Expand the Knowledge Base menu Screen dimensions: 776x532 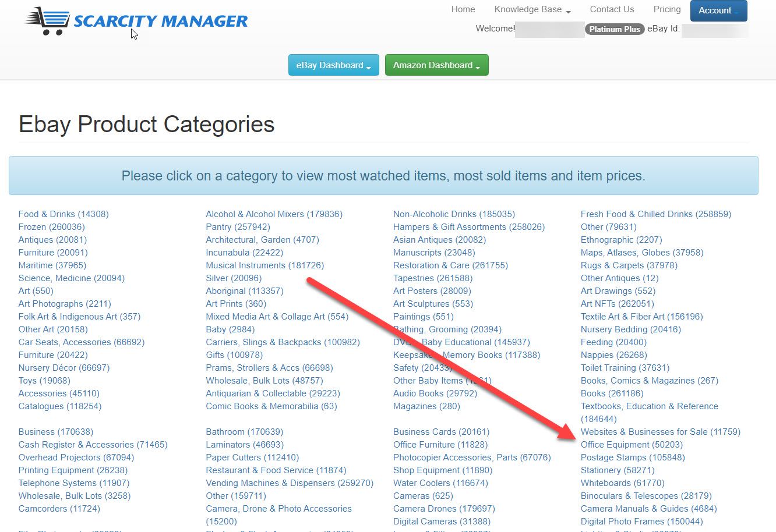[532, 9]
